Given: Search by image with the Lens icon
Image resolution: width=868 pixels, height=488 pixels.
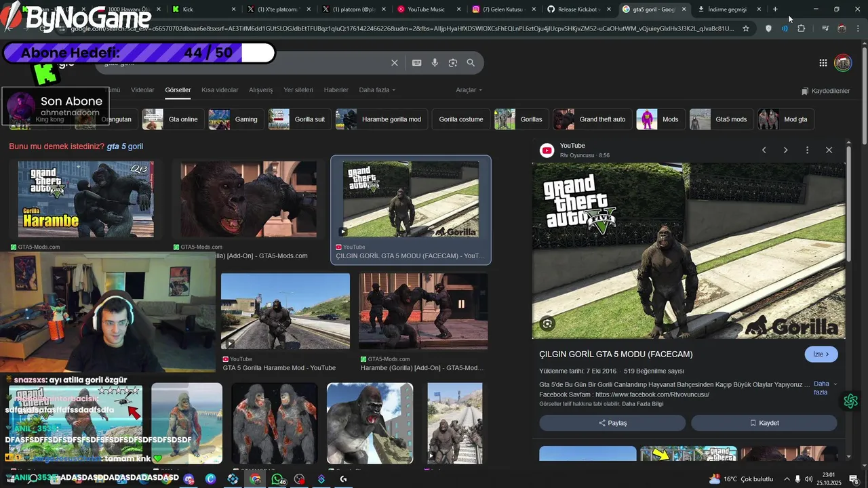Looking at the screenshot, I should click(453, 63).
